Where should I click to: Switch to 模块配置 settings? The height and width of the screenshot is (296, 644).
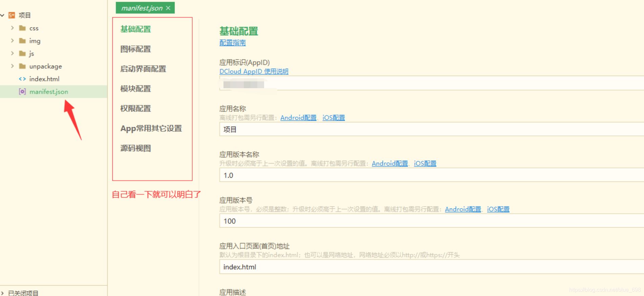pos(135,89)
